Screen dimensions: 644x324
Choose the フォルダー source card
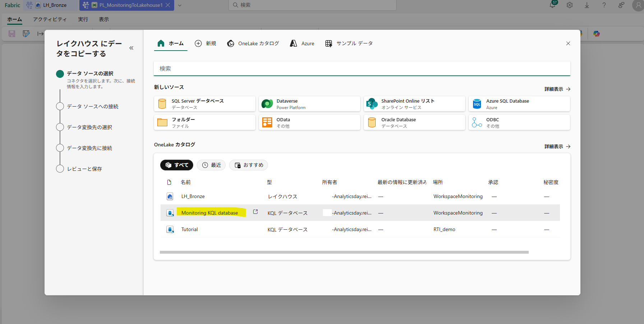pos(205,123)
